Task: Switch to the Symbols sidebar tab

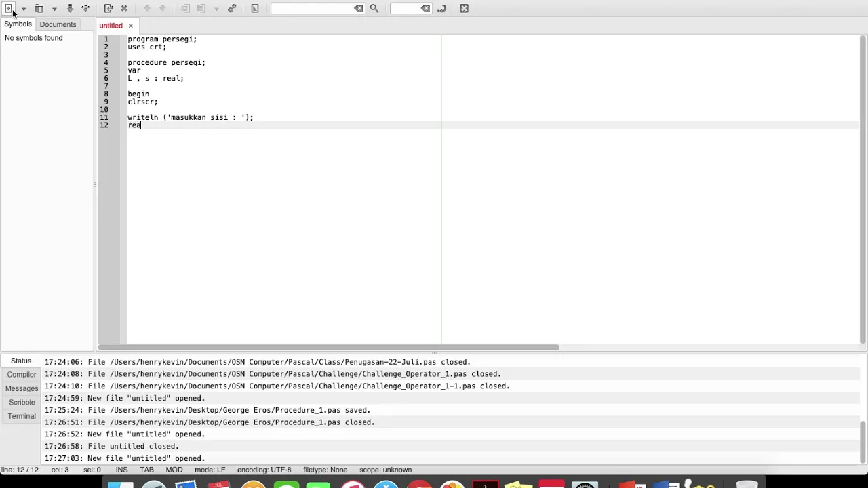Action: click(18, 24)
